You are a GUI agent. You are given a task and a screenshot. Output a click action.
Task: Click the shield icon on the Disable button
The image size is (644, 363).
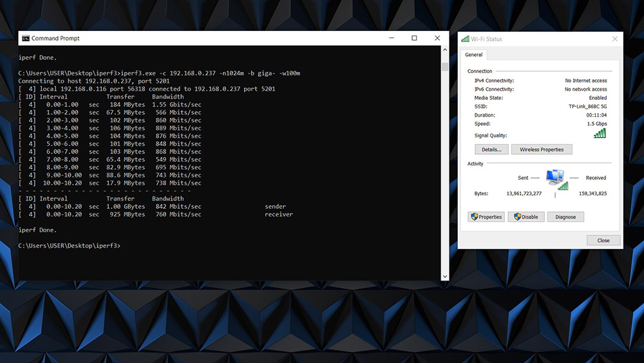pyautogui.click(x=518, y=217)
